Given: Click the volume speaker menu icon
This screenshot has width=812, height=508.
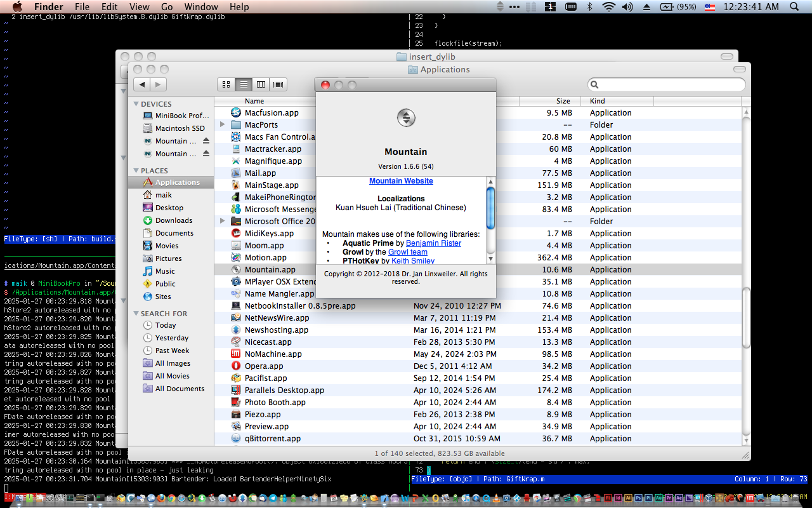Looking at the screenshot, I should [x=628, y=7].
